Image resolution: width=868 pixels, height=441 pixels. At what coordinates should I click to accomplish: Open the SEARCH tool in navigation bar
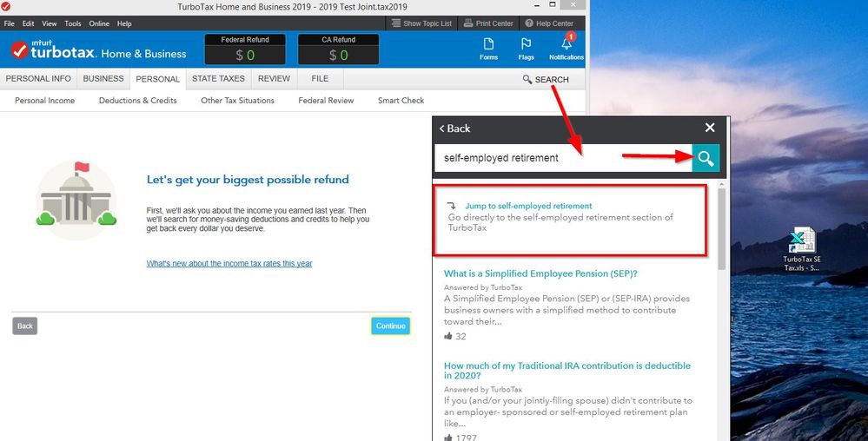[546, 79]
